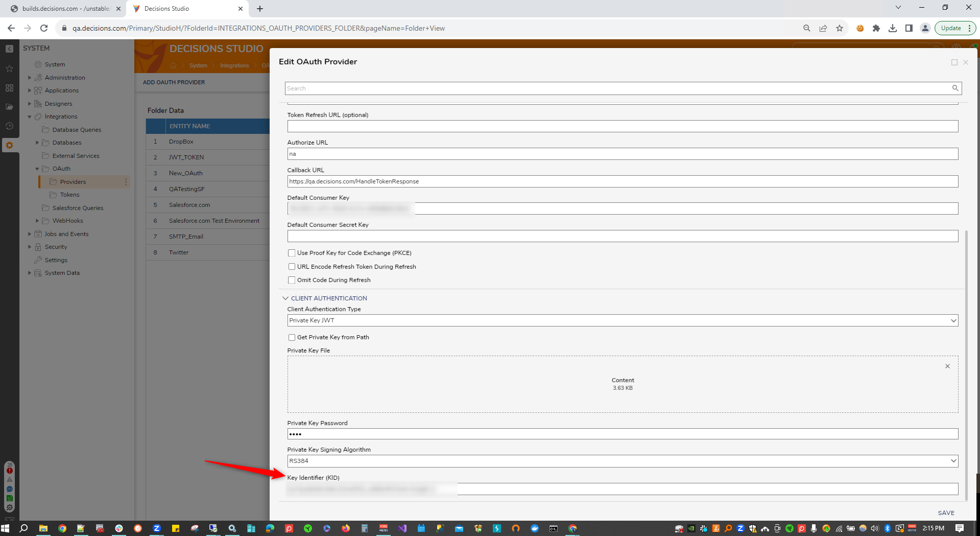The height and width of the screenshot is (536, 980).
Task: Open the browser side panel icon
Action: [x=909, y=28]
